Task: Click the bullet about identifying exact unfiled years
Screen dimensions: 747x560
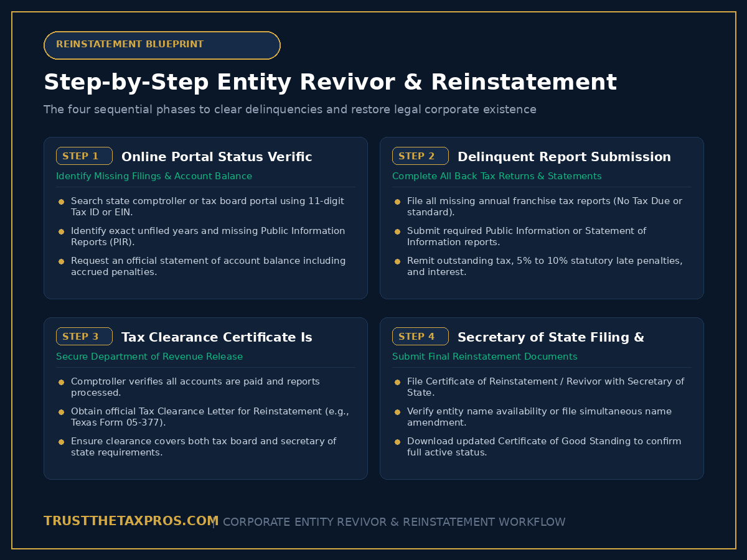Action: [208, 236]
